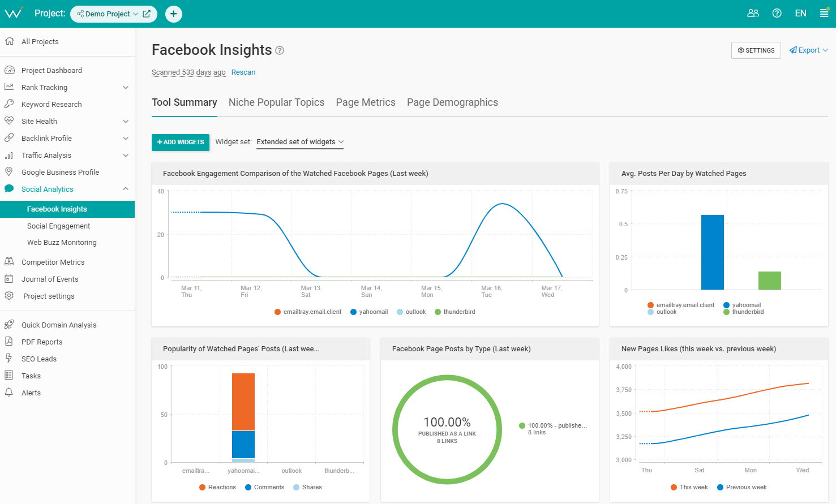Image resolution: width=836 pixels, height=504 pixels.
Task: Click the Facebook Engagement Comparison widget title
Action: (295, 174)
